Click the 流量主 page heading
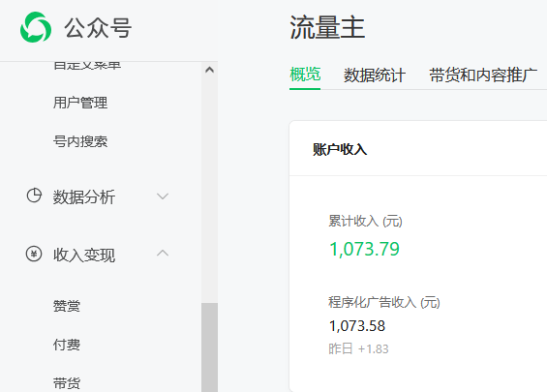547x392 pixels. 327,27
